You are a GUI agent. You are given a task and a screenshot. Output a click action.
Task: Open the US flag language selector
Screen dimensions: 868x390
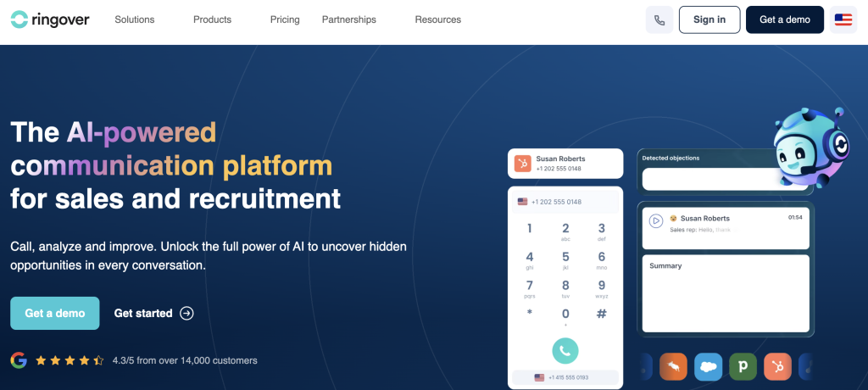843,20
